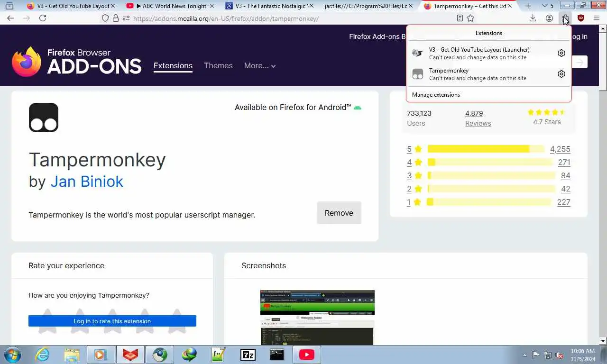The height and width of the screenshot is (364, 607).
Task: Click the Tampermonkey icon in extensions panel
Action: coord(418,74)
